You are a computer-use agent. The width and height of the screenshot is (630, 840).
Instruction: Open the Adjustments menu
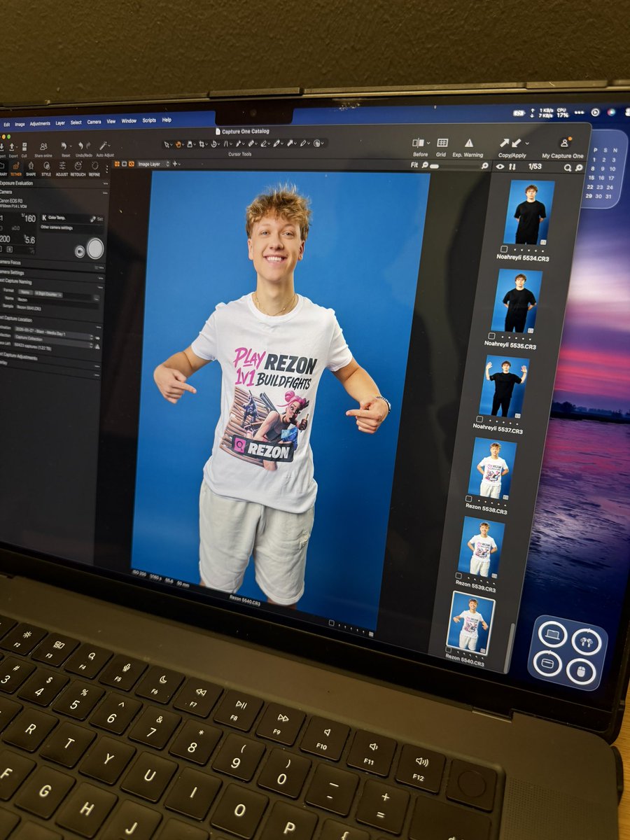40,123
